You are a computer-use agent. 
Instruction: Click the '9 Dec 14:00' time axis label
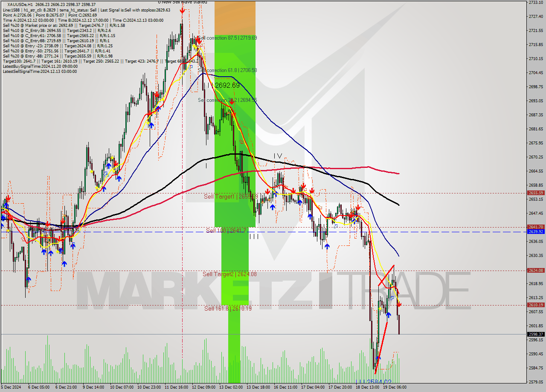(x=93, y=387)
